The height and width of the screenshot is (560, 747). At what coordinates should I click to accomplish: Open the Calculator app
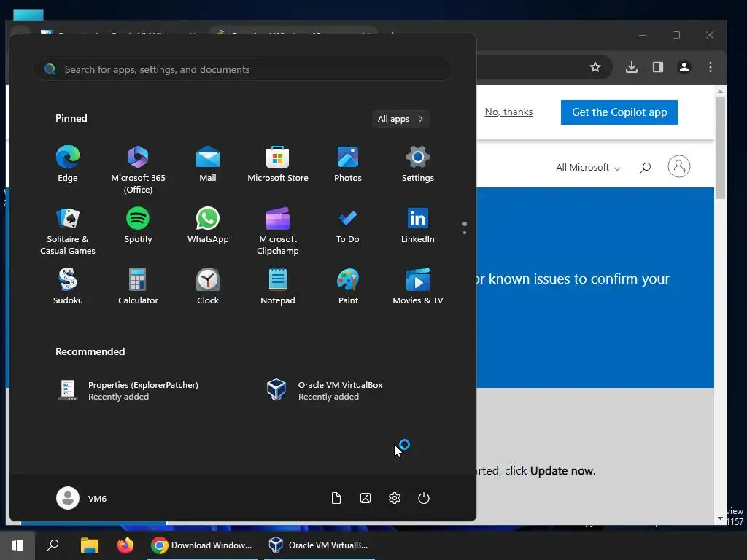[x=138, y=287]
